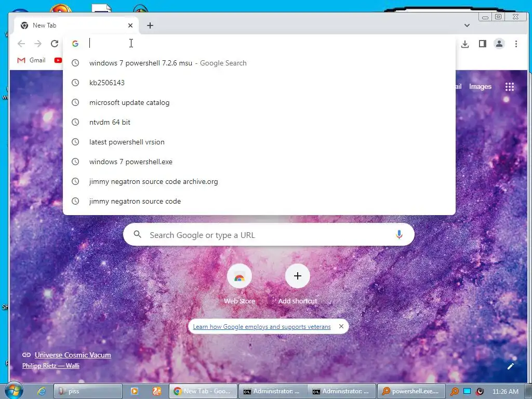Choose jimmy negatron source code archive.org suggestion
The image size is (532, 399).
(x=259, y=181)
